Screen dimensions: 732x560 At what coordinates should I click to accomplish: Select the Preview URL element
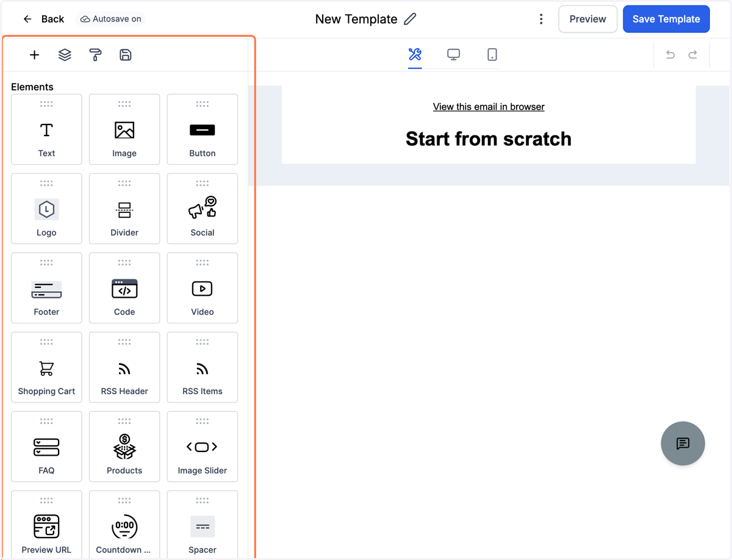46,525
